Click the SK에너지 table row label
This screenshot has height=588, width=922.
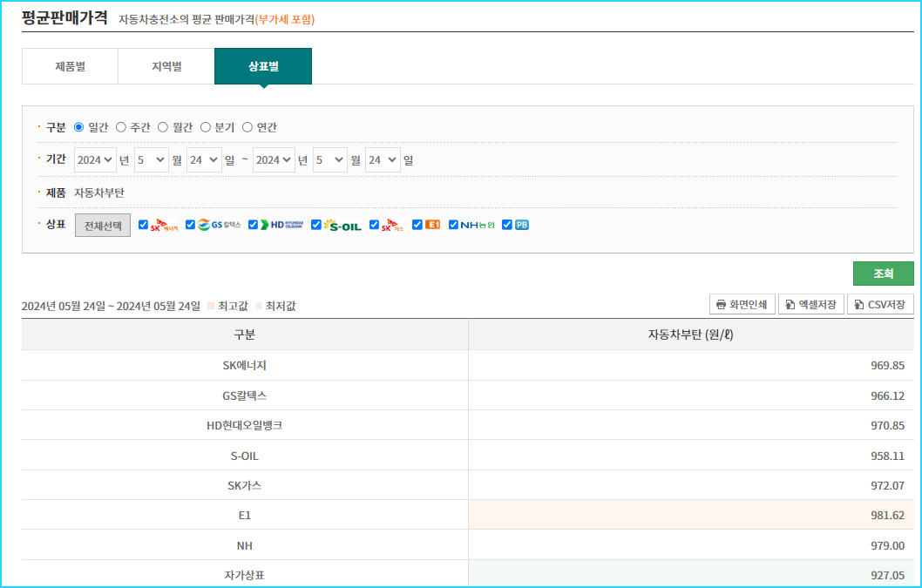[x=245, y=365]
